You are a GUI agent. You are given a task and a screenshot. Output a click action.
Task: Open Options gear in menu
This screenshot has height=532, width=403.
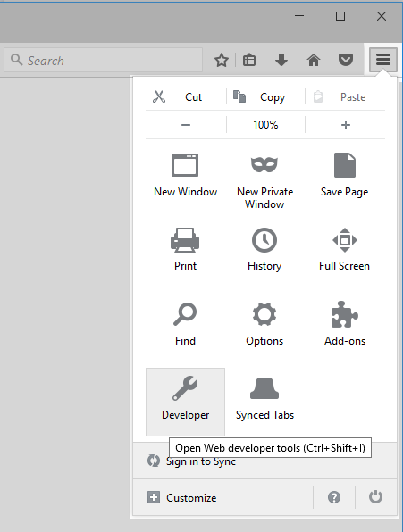point(264,323)
